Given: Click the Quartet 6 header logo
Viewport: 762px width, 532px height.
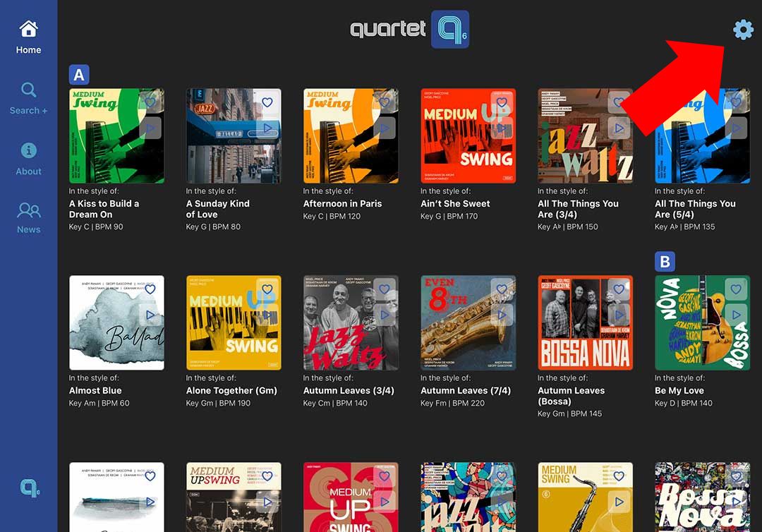Looking at the screenshot, I should pos(410,29).
